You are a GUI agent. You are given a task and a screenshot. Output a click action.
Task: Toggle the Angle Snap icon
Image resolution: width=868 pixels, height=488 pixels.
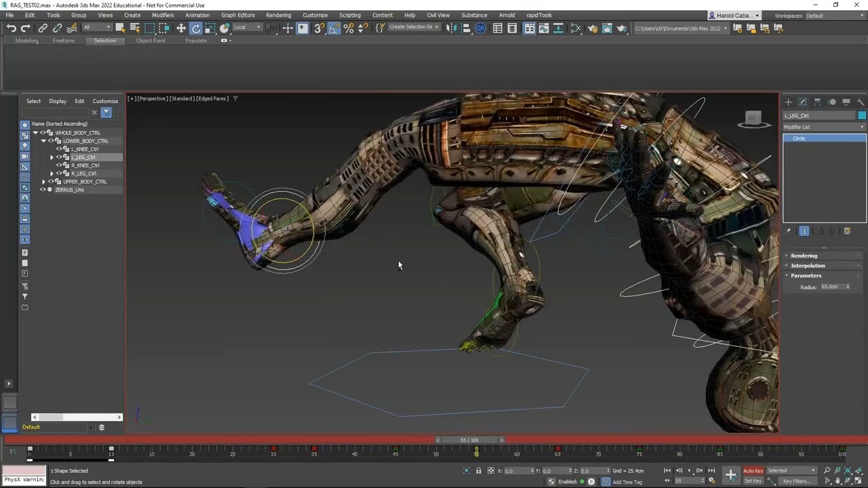[x=334, y=28]
